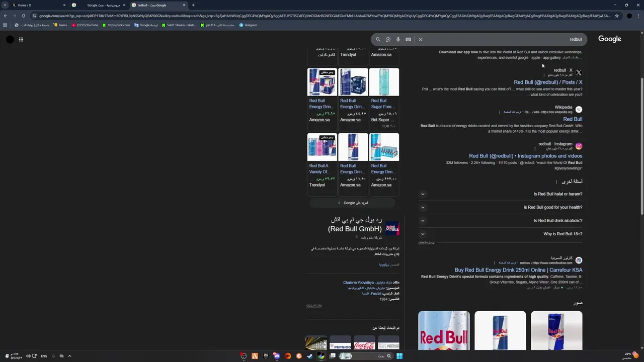The height and width of the screenshot is (362, 644).
Task: Expand more products with المزيد على Google
Action: pos(353,203)
